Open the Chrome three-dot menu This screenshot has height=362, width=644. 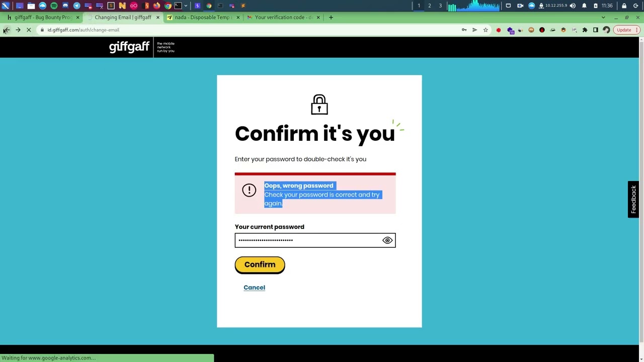coord(637,30)
